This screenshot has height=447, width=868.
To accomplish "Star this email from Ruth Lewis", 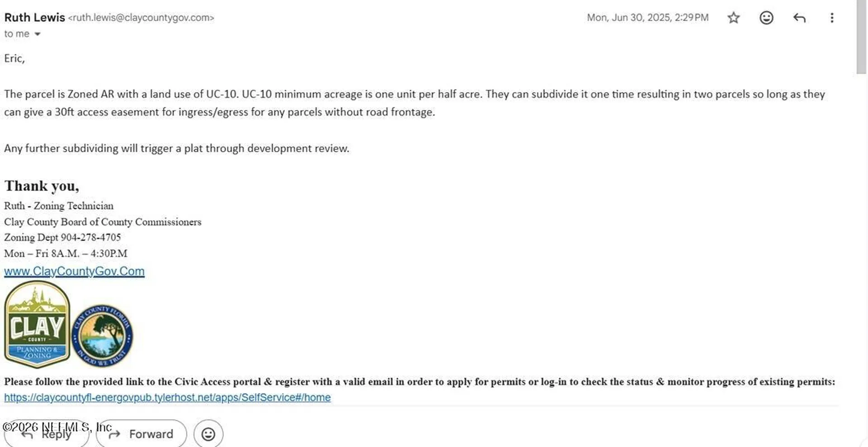I will coord(733,18).
